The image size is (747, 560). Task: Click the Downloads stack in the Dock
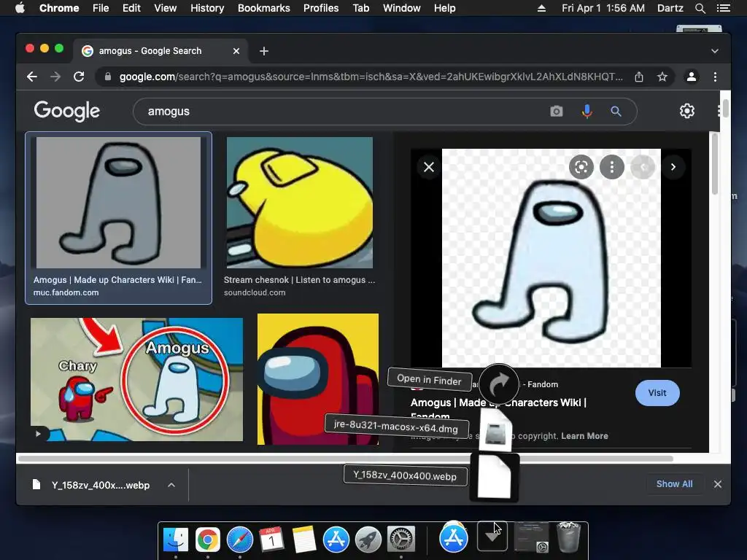[492, 536]
